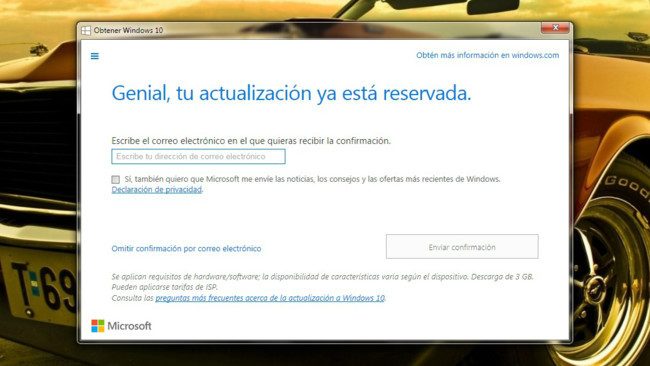650x366 pixels.
Task: Click heading 'Genial, tu actualización ya está reservada.'
Action: pyautogui.click(x=291, y=93)
